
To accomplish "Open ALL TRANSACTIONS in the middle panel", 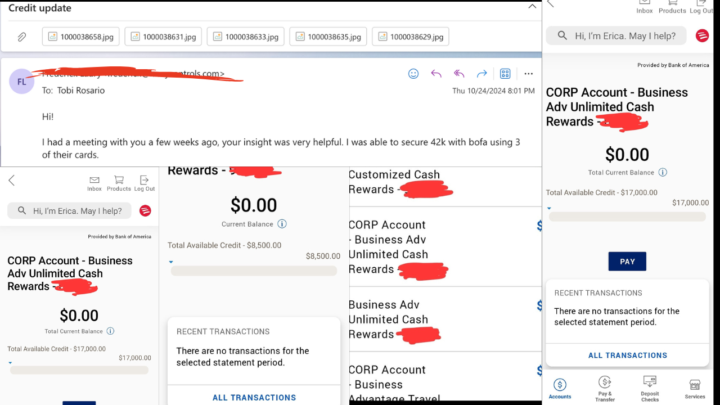I will [x=254, y=398].
